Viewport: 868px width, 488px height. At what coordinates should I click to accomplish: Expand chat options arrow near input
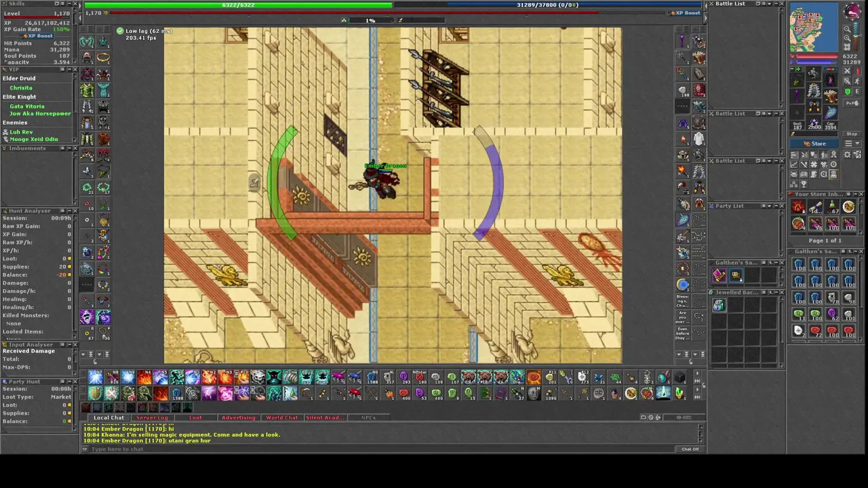click(x=85, y=449)
